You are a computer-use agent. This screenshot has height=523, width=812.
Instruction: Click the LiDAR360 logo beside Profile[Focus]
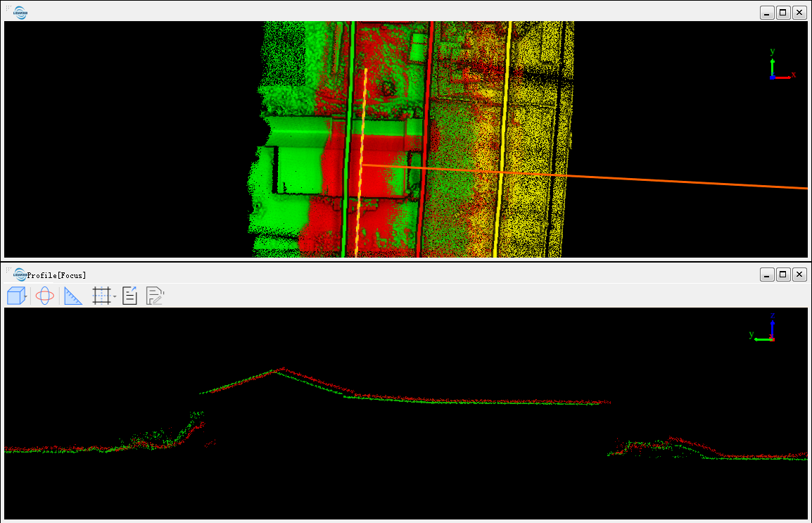pyautogui.click(x=20, y=275)
